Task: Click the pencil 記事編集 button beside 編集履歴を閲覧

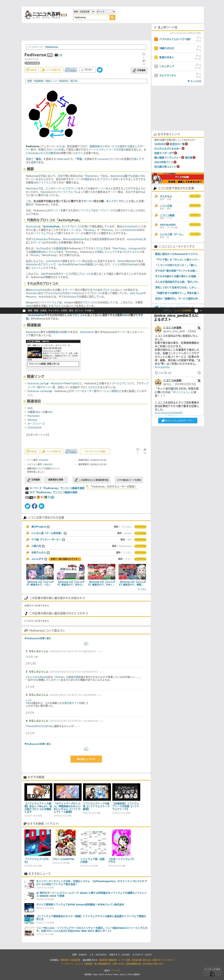Action: coord(33,480)
